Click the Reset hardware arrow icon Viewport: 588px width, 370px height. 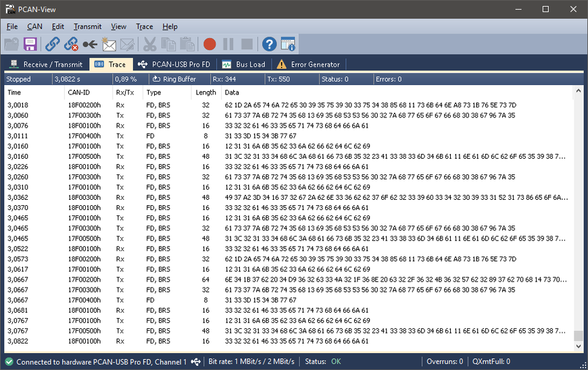pos(90,44)
